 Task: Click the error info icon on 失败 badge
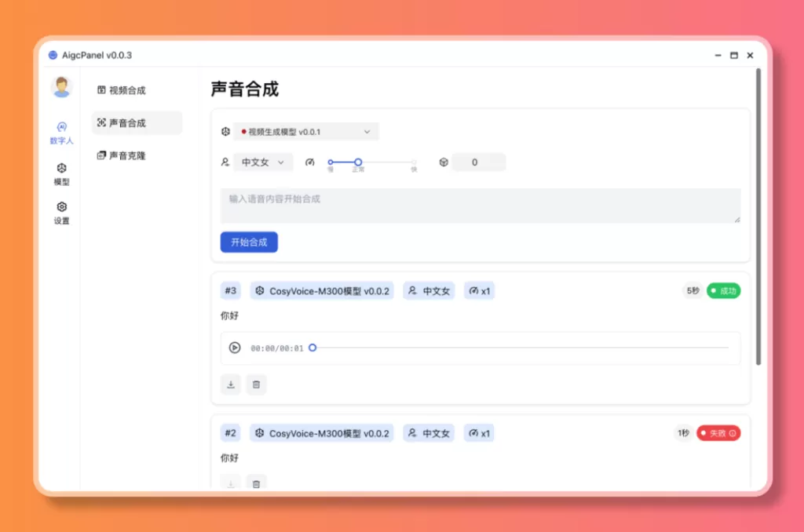[732, 432]
